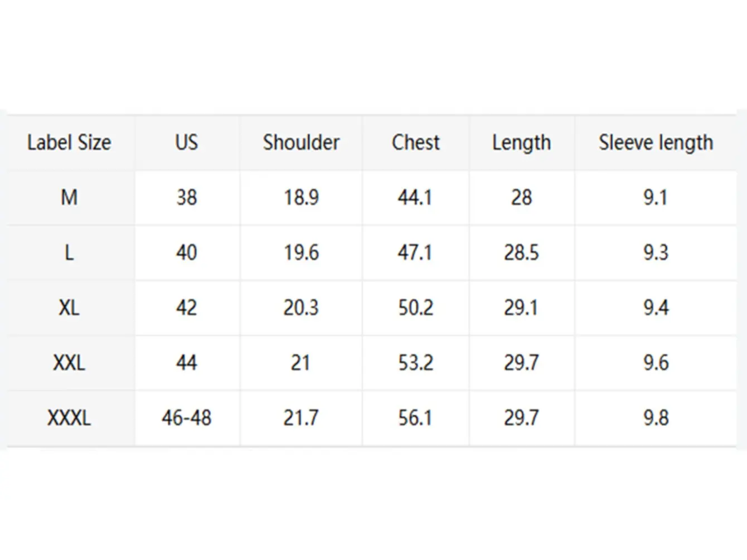Click the 9.8 sleeve length value
Screen dimensions: 747x560
pos(656,418)
